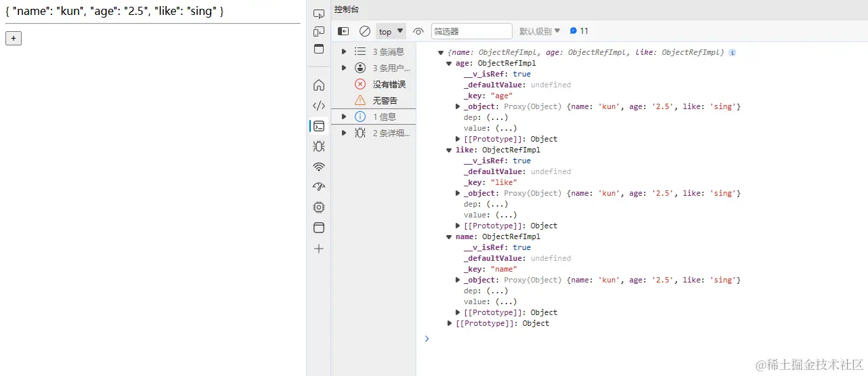
Task: Open the Memory chip icon panel
Action: pyautogui.click(x=319, y=207)
